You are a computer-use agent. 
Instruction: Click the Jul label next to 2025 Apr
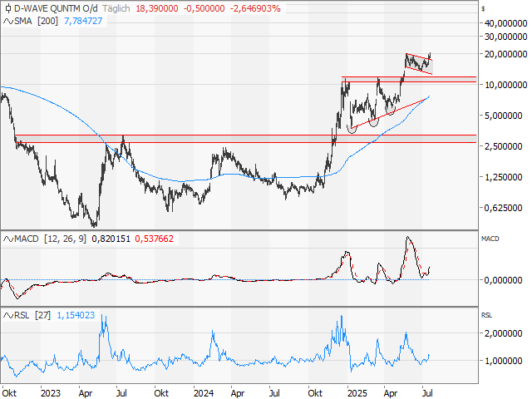click(427, 393)
